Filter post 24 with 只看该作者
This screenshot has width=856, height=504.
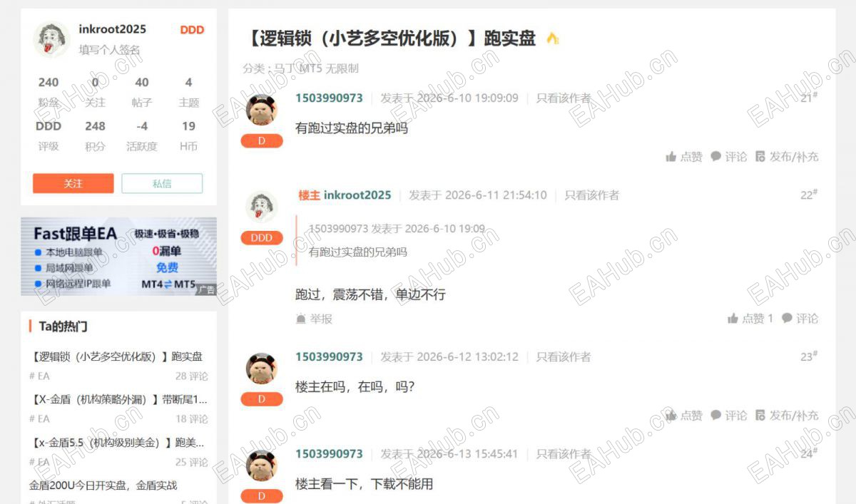tap(564, 453)
